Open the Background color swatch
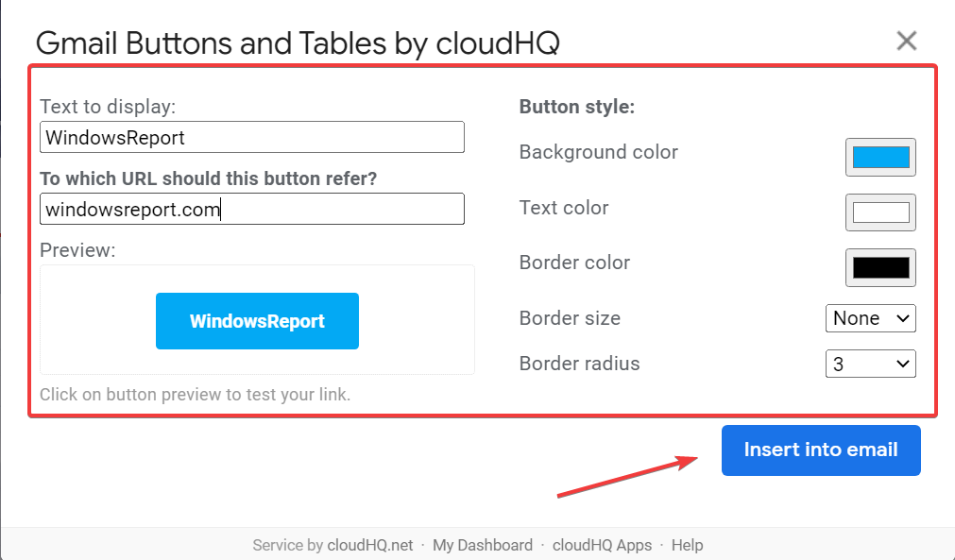Viewport: 955px width, 560px height. click(880, 157)
